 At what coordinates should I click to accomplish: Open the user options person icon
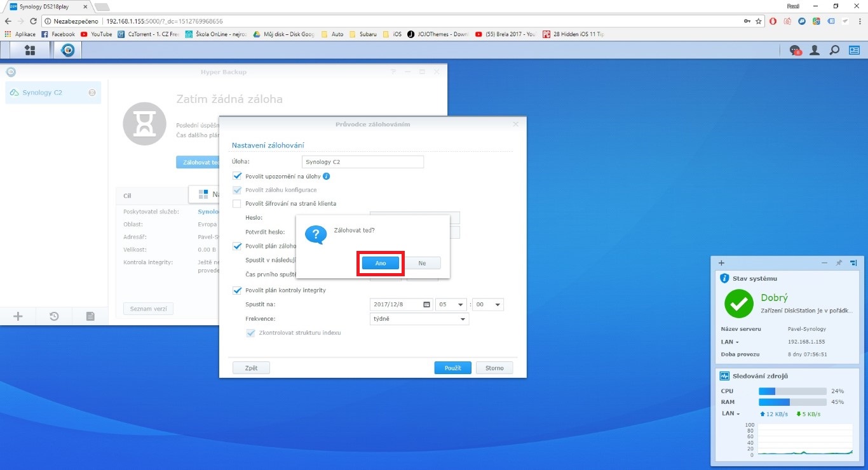tap(815, 50)
